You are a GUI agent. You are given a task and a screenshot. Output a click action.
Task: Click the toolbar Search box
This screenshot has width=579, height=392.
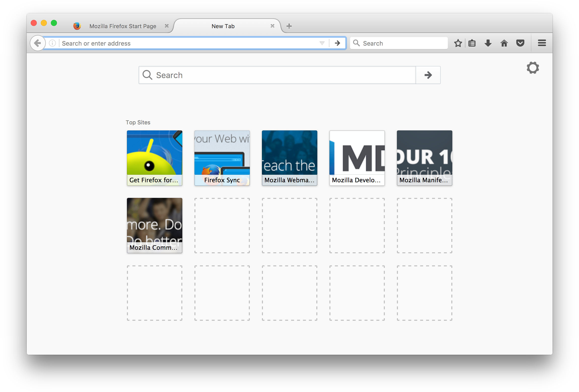[399, 43]
